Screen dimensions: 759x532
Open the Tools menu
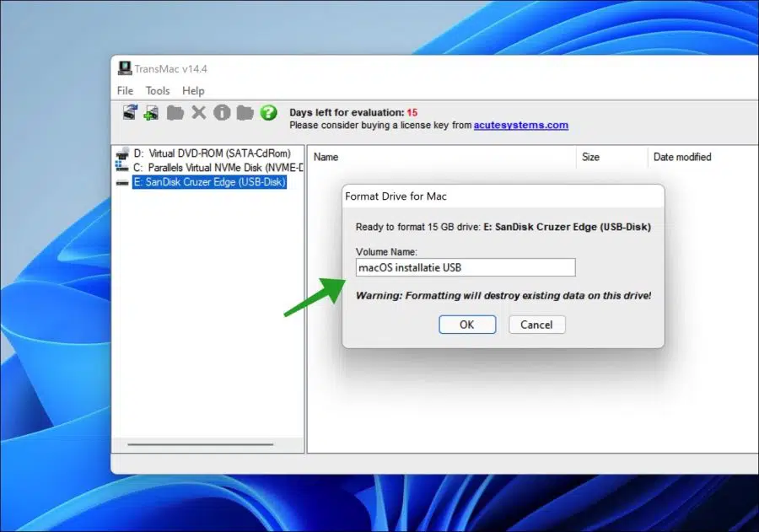coord(158,90)
